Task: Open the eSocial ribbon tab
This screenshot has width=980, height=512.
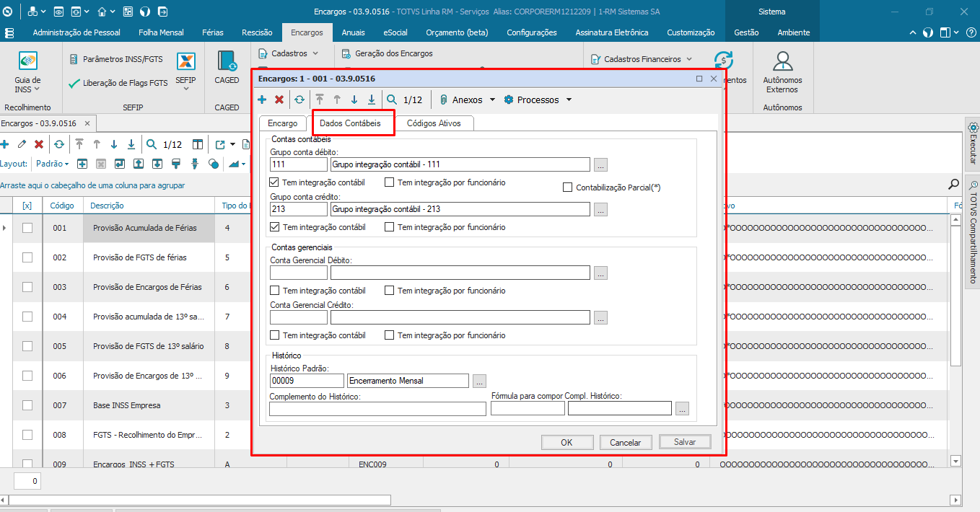Action: pos(395,32)
